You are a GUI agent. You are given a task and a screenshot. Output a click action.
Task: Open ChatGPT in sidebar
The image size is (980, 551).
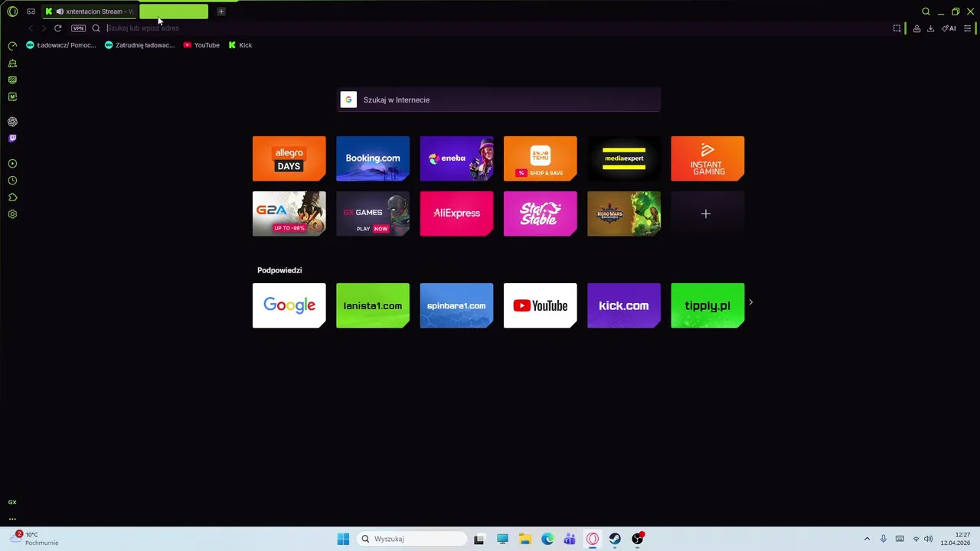point(12,122)
